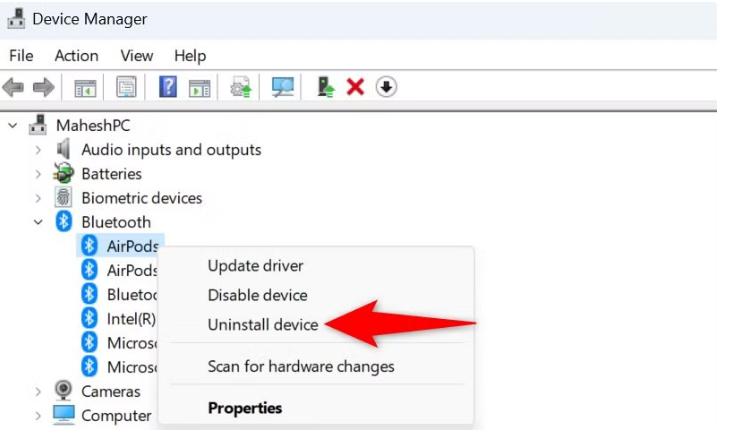Toggle the action pane toolbar icon

pyautogui.click(x=199, y=88)
